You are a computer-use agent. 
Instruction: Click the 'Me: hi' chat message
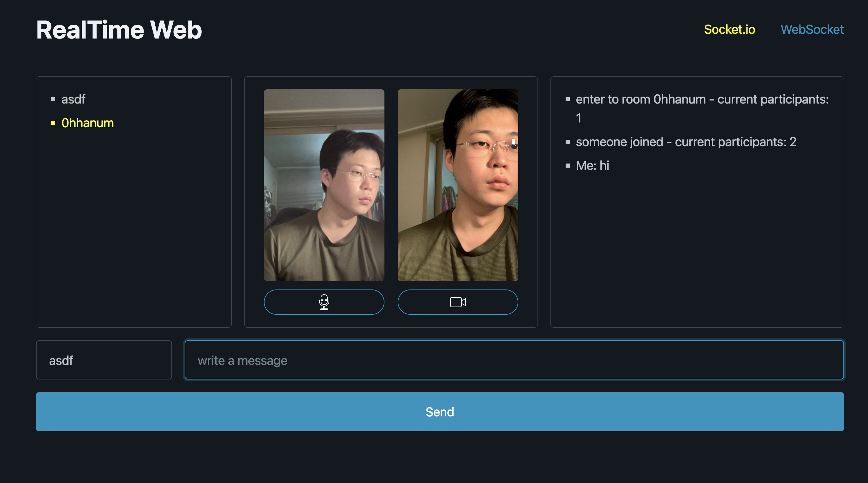[x=592, y=165]
